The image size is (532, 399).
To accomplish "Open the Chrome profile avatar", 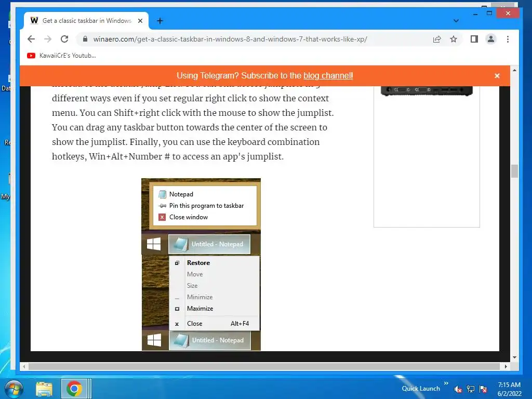I will pyautogui.click(x=491, y=39).
